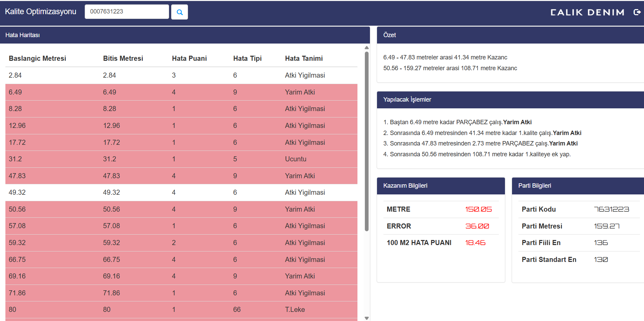The width and height of the screenshot is (644, 321).
Task: Click the Hata Haritası scrollbar down arrow
Action: pyautogui.click(x=367, y=318)
